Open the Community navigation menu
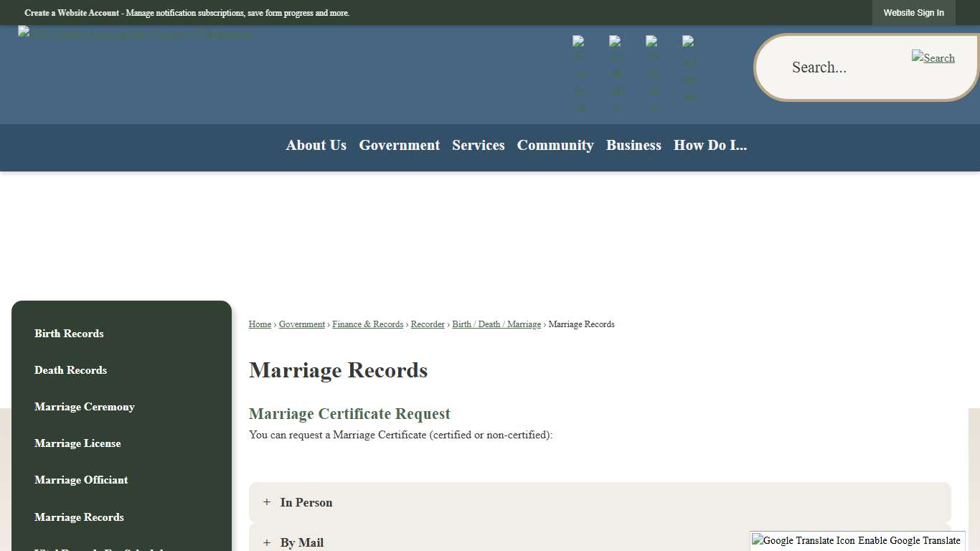The width and height of the screenshot is (980, 551). [555, 146]
